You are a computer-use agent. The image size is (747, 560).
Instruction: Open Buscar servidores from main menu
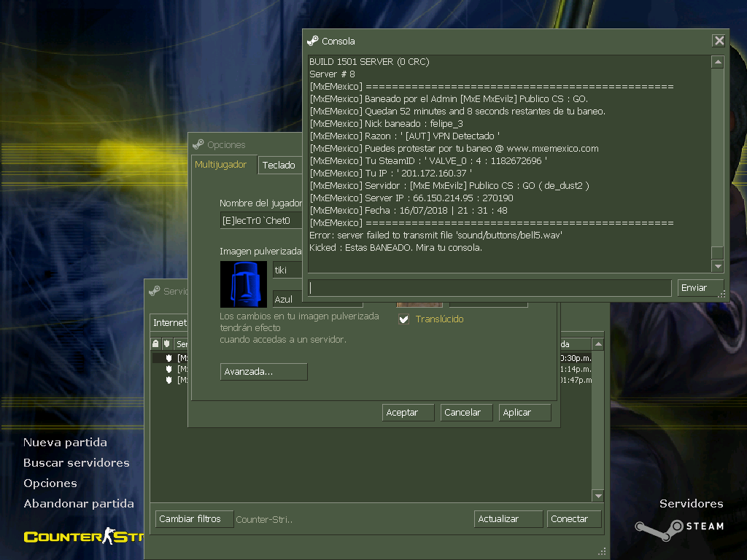77,463
